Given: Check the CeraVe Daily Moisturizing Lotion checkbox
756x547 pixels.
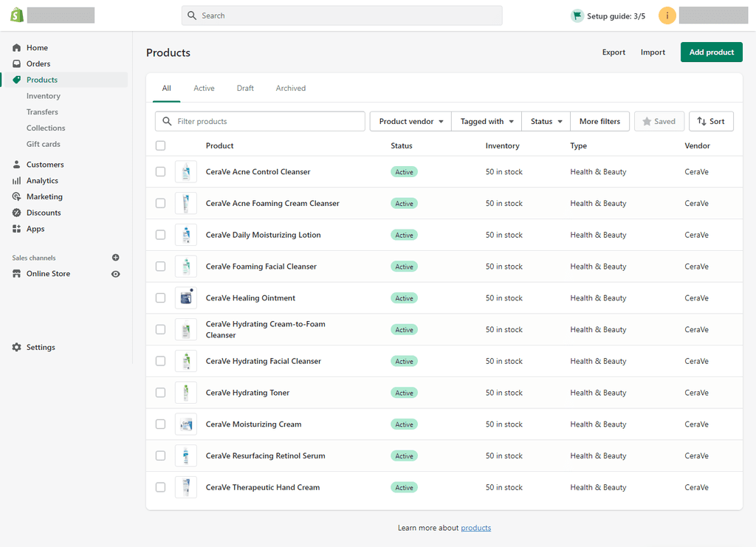Looking at the screenshot, I should (x=160, y=235).
